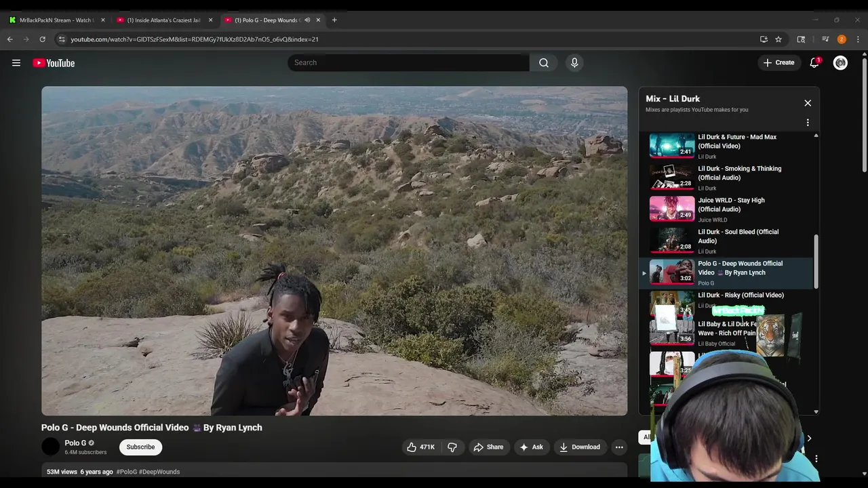Switch to MrBackPackN Stream tab
Image resolution: width=868 pixels, height=488 pixels.
tap(56, 20)
